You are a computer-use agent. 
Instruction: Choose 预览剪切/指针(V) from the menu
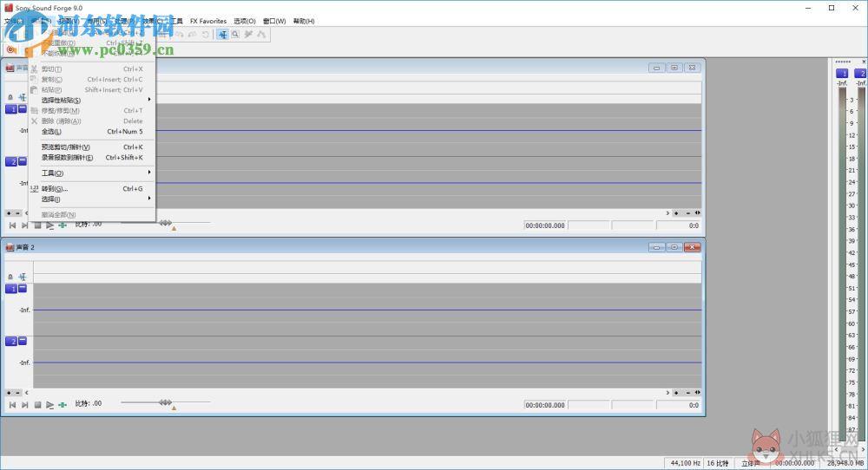click(x=92, y=147)
